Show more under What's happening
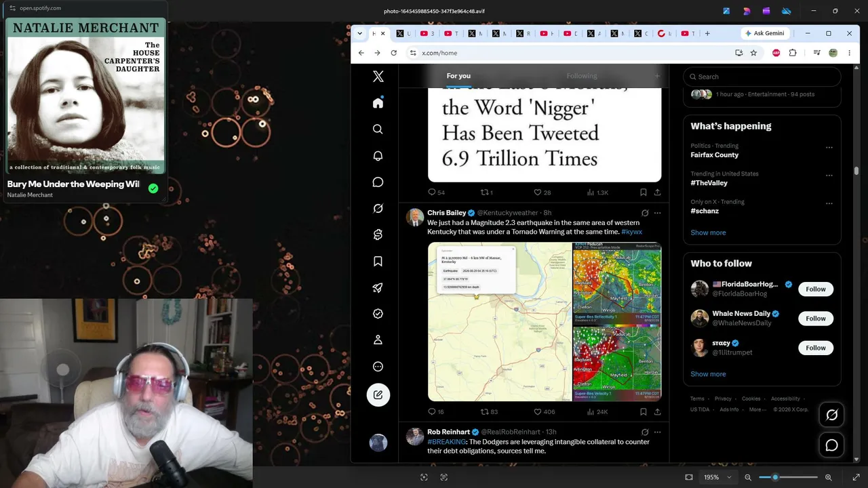The width and height of the screenshot is (868, 488). point(708,232)
